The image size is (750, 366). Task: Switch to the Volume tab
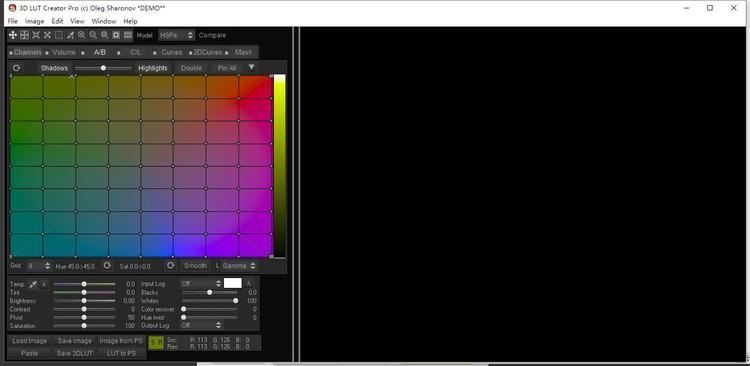64,52
